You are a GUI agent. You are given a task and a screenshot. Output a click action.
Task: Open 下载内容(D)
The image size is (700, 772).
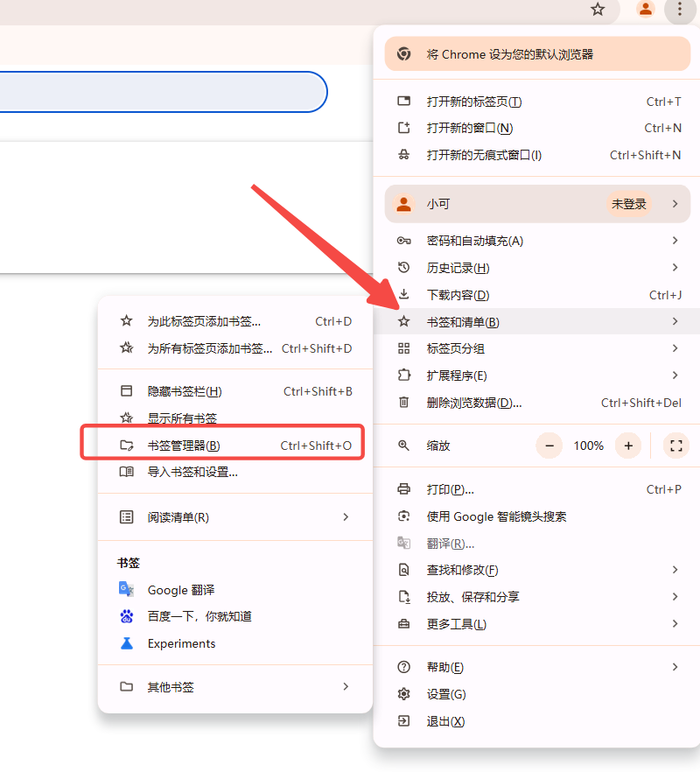pos(537,295)
